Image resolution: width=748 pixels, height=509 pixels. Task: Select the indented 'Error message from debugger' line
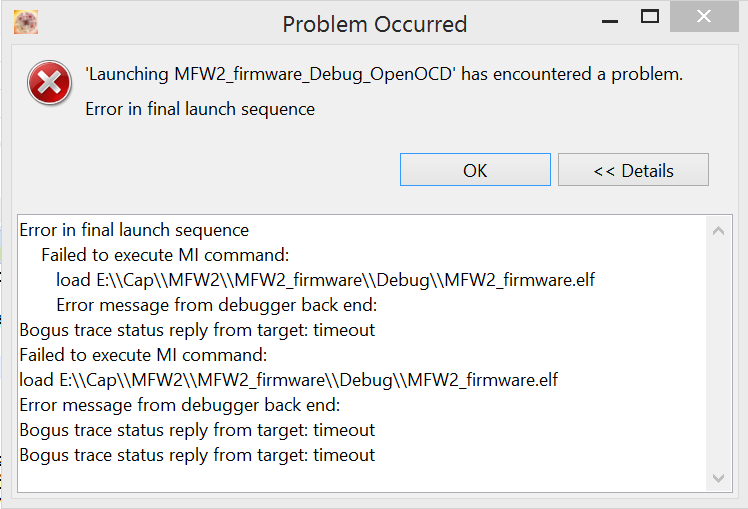click(x=216, y=305)
